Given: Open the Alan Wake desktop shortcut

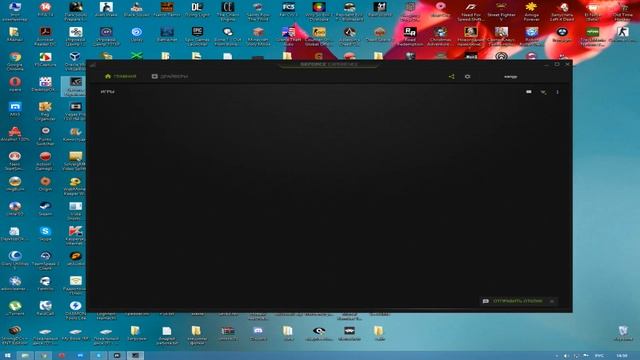Looking at the screenshot, I should click(x=106, y=9).
